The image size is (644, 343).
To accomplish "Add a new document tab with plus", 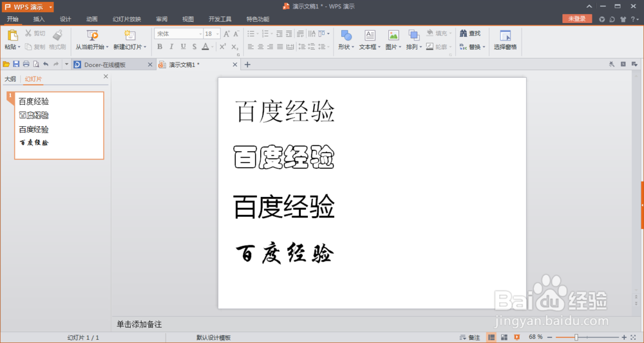I will [x=247, y=64].
